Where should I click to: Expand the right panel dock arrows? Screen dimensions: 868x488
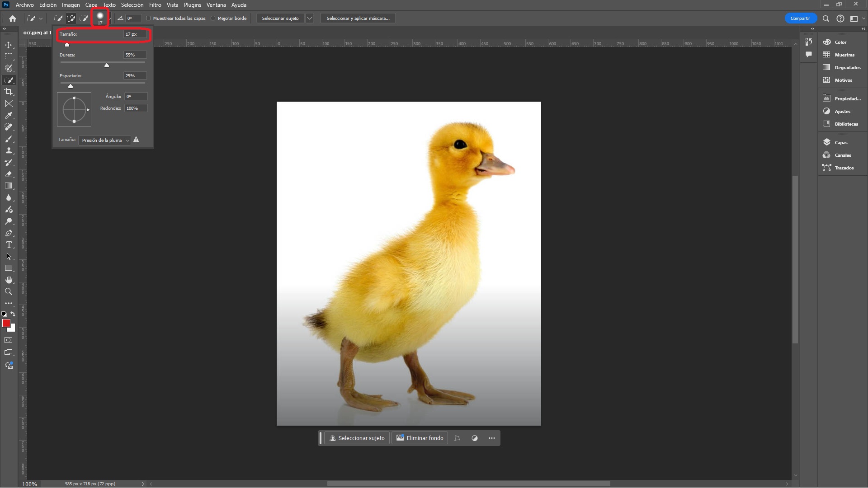[863, 28]
